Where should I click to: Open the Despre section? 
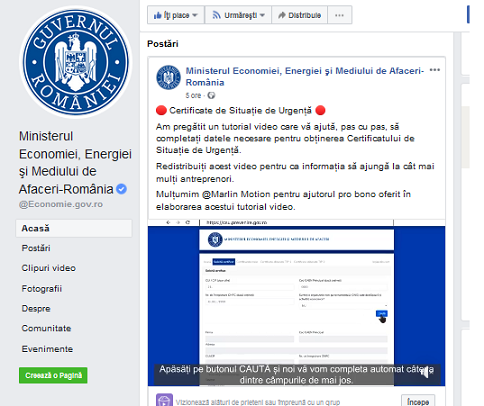pos(36,309)
